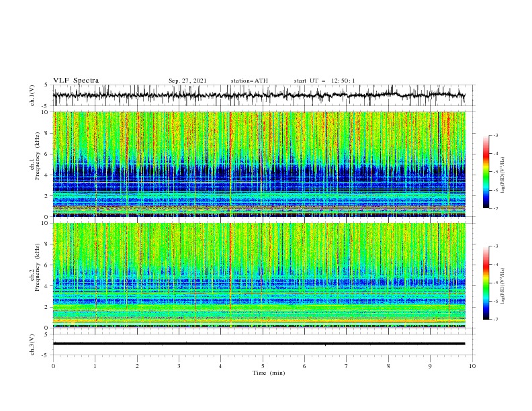Click the "station=ATH" label

(249, 81)
